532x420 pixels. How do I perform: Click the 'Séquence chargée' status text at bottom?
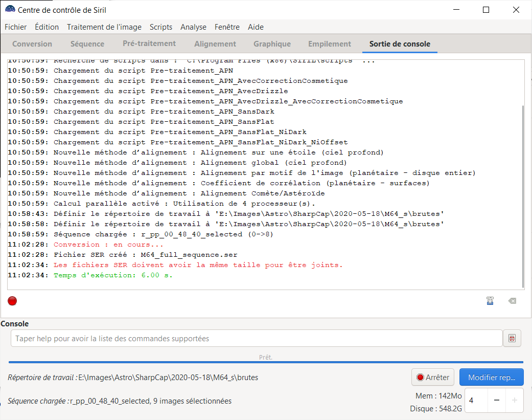[x=120, y=401]
